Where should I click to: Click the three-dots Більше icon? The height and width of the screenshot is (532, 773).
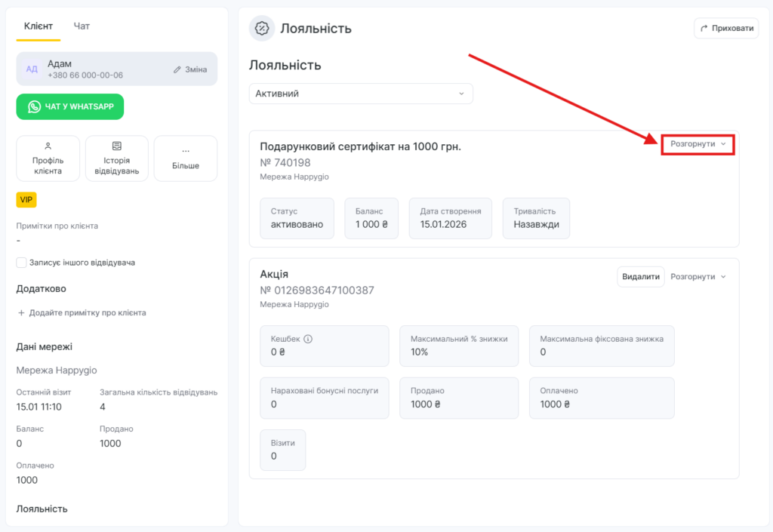185,150
